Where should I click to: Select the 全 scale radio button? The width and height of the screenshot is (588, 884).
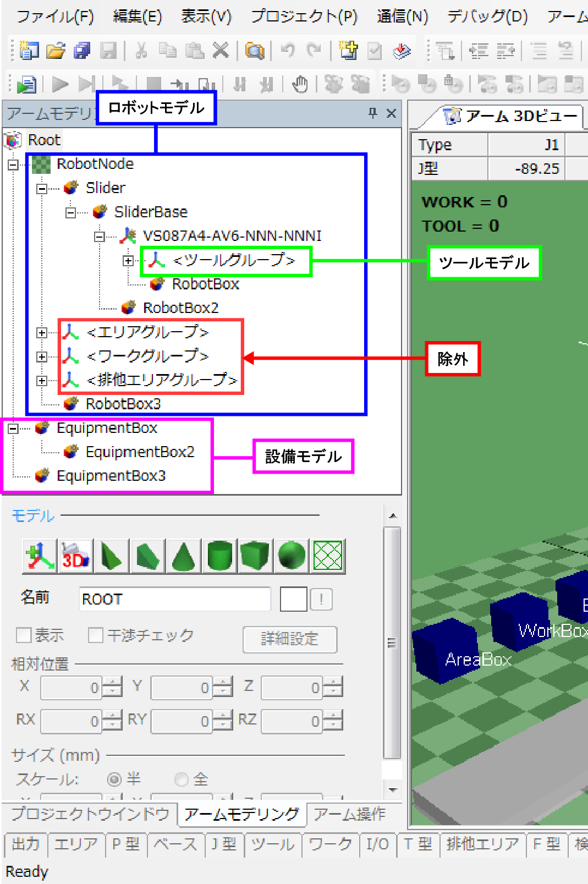point(181,779)
